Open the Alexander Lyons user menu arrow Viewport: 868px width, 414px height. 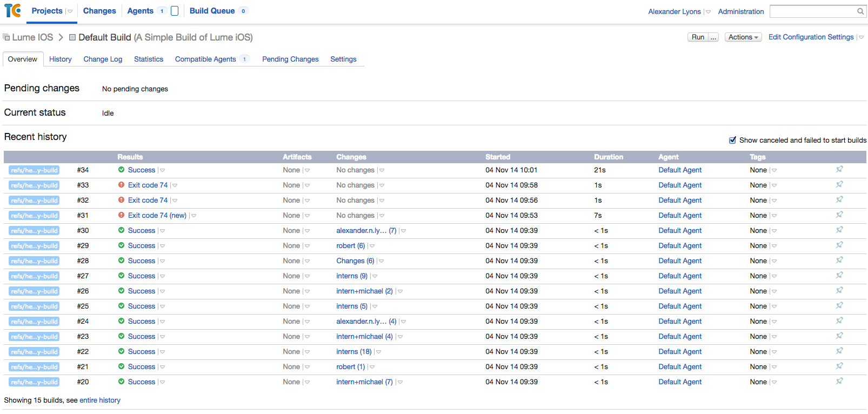(x=708, y=12)
